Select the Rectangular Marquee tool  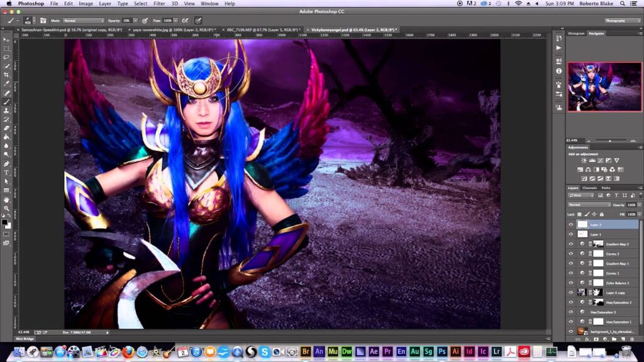click(x=6, y=48)
